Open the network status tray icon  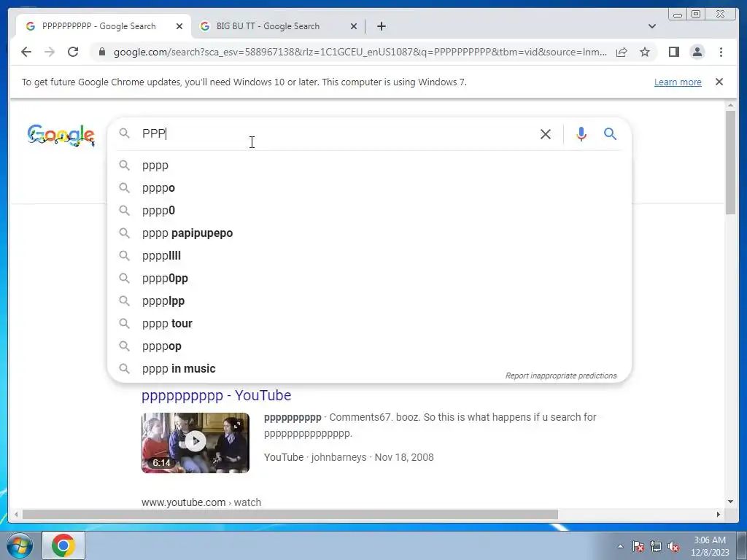[x=656, y=546]
